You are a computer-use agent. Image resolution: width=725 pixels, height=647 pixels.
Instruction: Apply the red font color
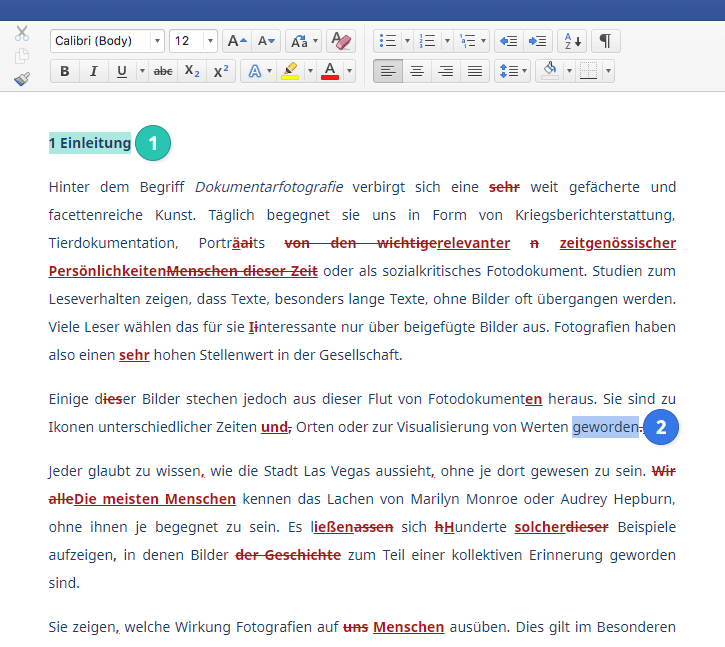[329, 71]
